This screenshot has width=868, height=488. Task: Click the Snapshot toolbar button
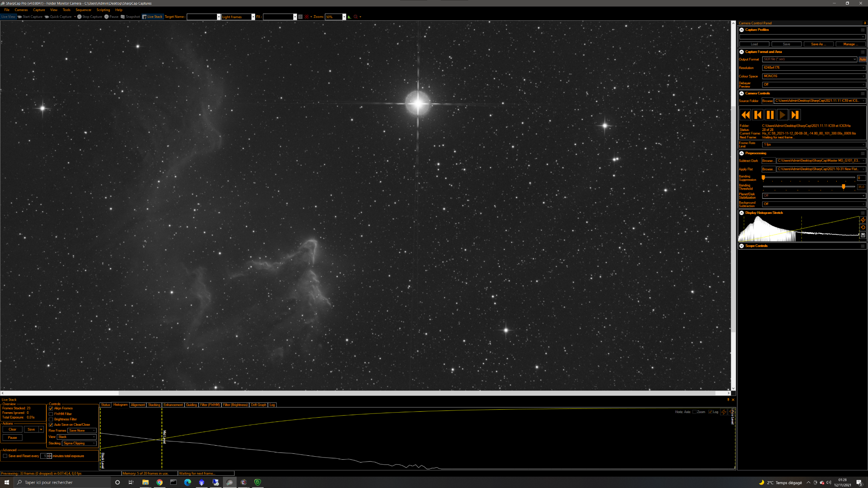[x=130, y=17]
